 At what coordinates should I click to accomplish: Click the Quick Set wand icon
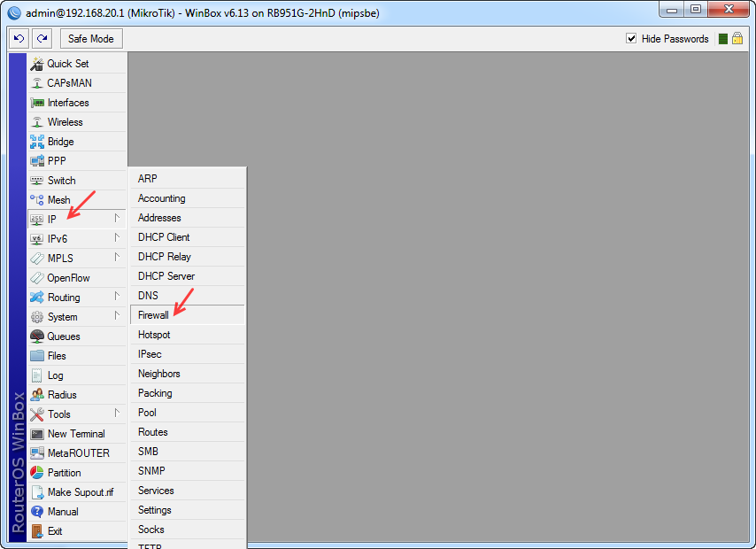[37, 64]
